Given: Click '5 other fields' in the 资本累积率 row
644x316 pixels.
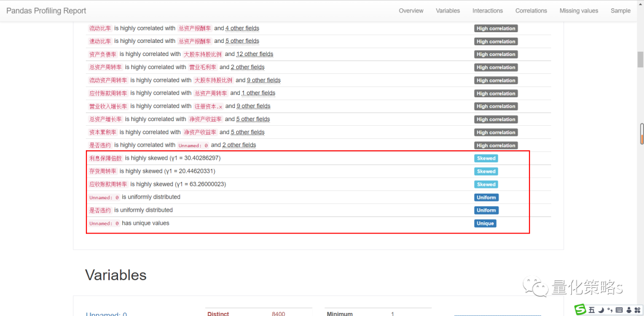Looking at the screenshot, I should click(247, 132).
